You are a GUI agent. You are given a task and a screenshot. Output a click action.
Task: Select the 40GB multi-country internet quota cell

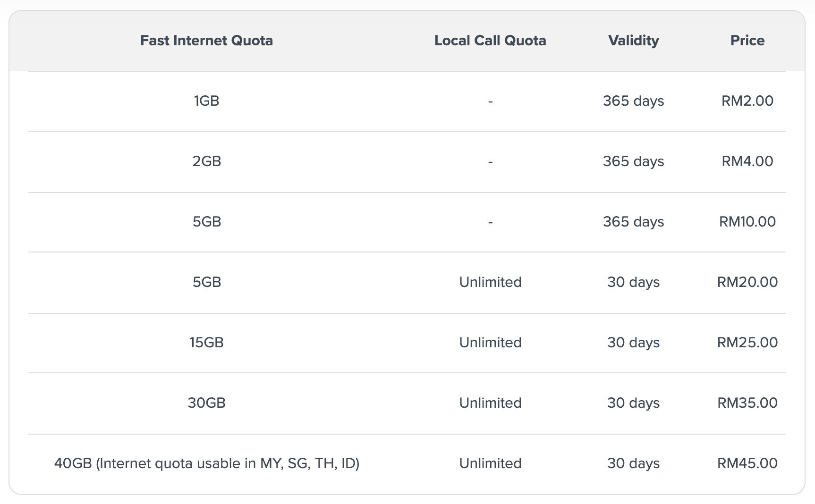click(x=206, y=463)
